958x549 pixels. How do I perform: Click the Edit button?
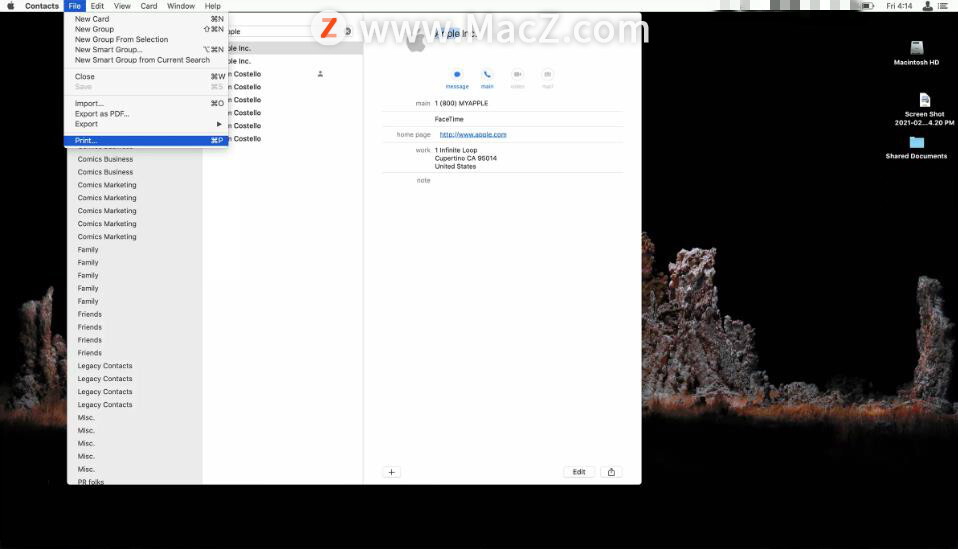[579, 472]
